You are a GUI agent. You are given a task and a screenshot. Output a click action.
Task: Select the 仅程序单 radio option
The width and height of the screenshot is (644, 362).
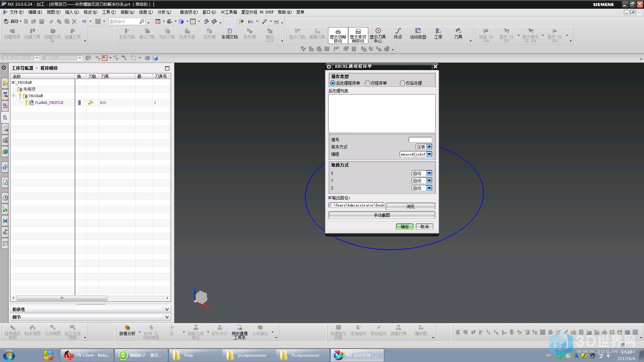[x=368, y=83]
